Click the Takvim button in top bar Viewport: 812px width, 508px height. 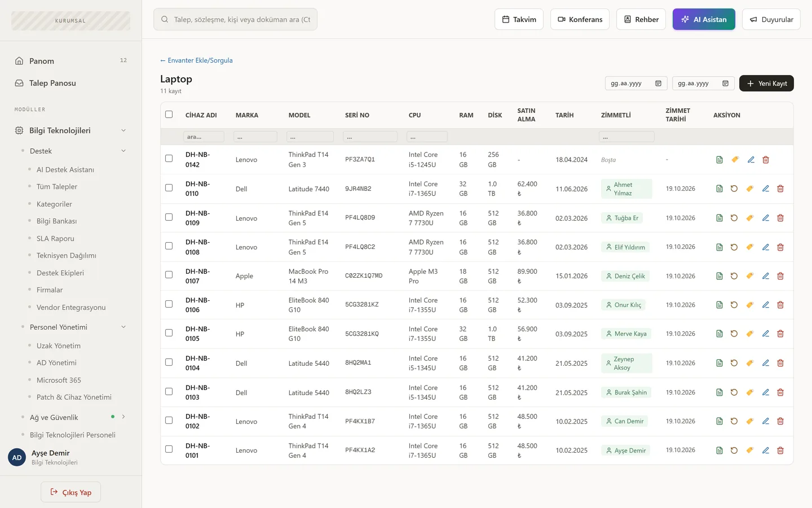click(x=519, y=19)
